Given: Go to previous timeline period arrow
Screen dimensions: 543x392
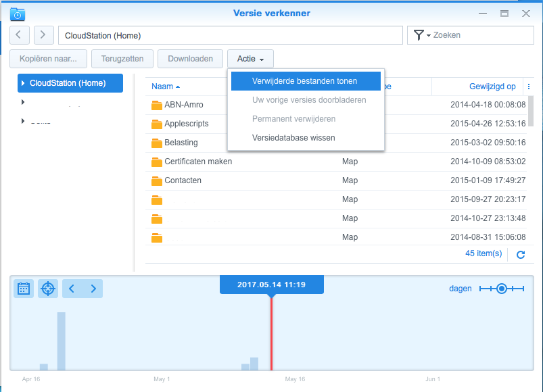Looking at the screenshot, I should pos(72,289).
